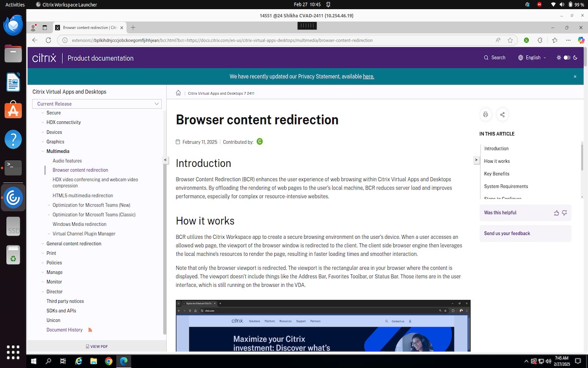Jump to Key Benefits section link
Image resolution: width=588 pixels, height=368 pixels.
(497, 174)
